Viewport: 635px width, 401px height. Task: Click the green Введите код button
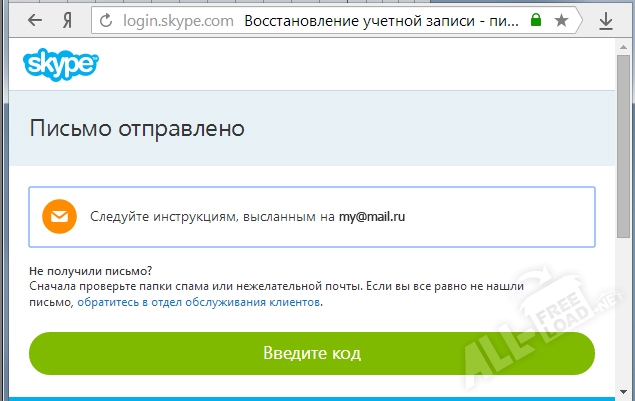[312, 353]
